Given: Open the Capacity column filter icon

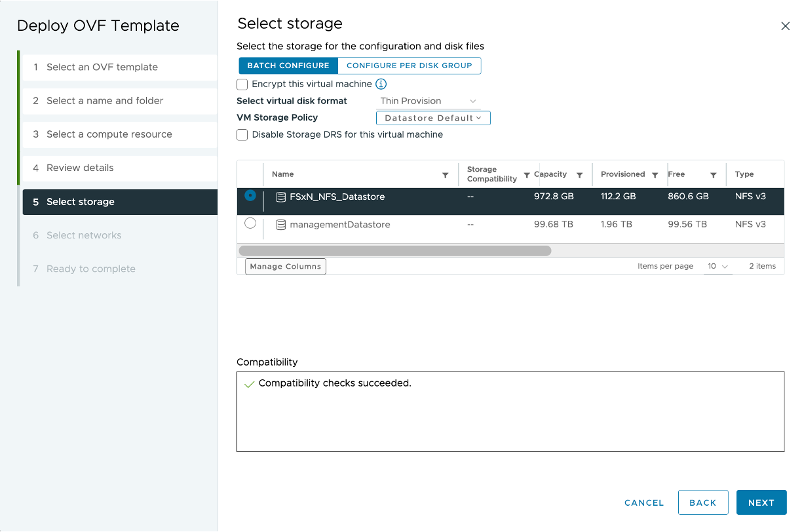Looking at the screenshot, I should tap(580, 176).
